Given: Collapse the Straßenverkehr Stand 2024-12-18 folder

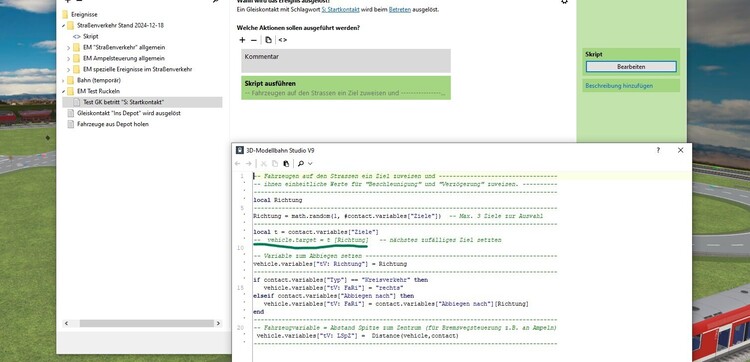Looking at the screenshot, I should pos(64,25).
